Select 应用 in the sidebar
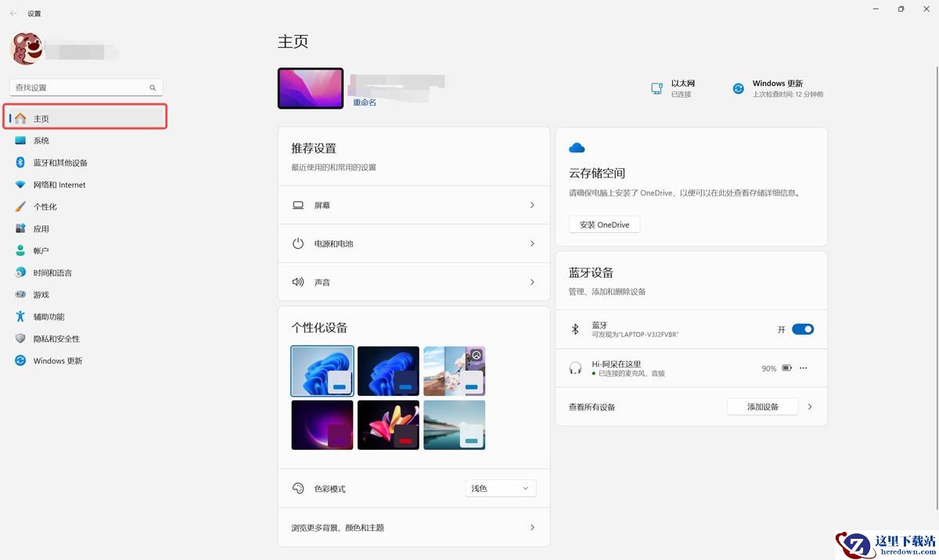Image resolution: width=939 pixels, height=560 pixels. 86,228
